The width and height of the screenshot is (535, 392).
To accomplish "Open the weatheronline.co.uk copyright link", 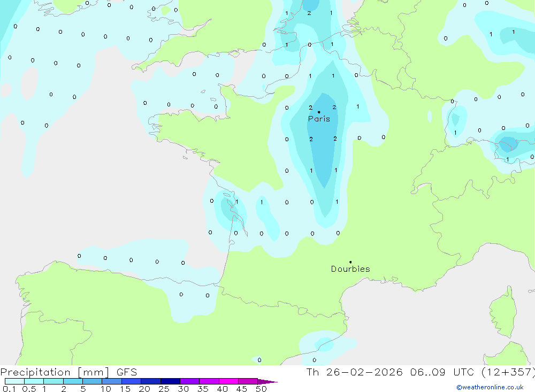I will 490,387.
